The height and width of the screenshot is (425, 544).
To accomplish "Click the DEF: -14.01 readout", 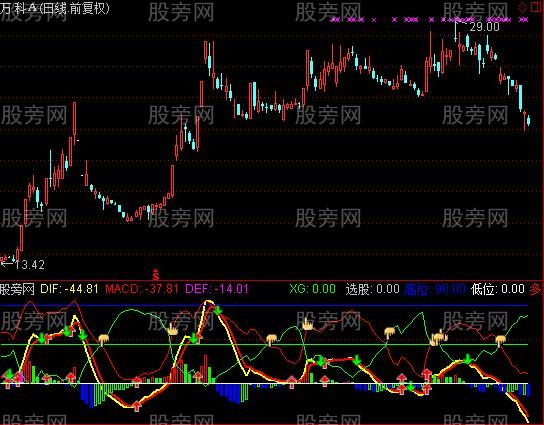I will (217, 289).
